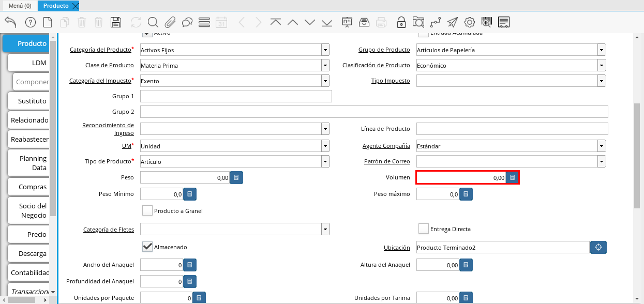Screen dimensions: 644x304
Task: Switch to the Menú (0) tab
Action: [x=20, y=6]
